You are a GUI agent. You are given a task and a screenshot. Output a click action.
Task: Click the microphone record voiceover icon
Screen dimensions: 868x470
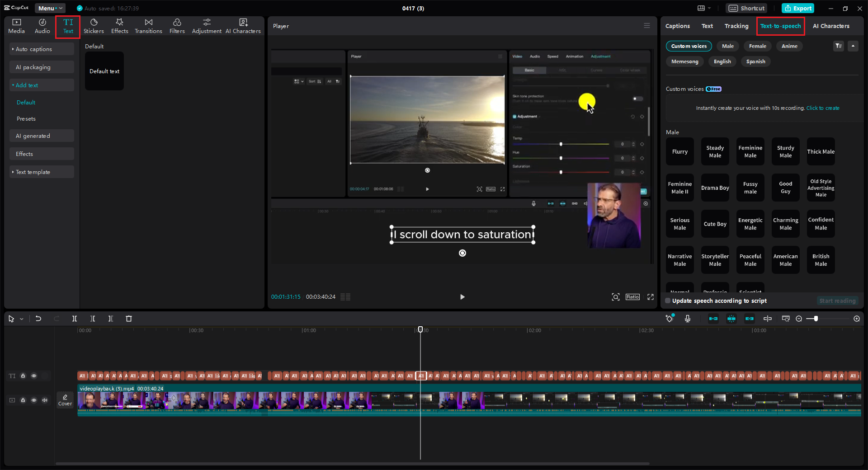688,319
